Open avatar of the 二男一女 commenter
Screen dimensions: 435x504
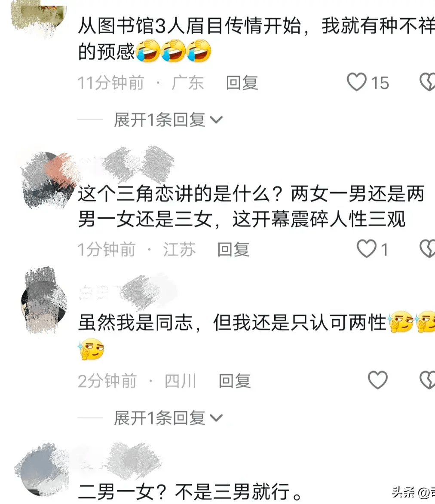click(x=42, y=470)
